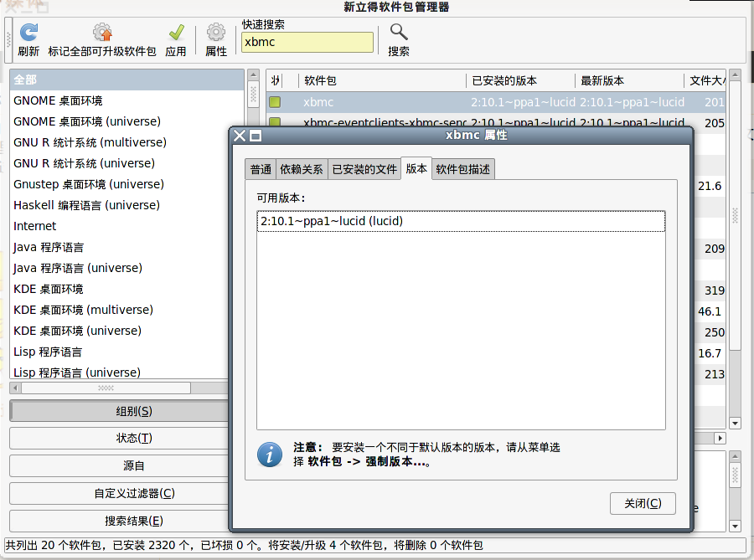Click the 21.6 size cell
Screen dimensions: 754x560
[710, 186]
